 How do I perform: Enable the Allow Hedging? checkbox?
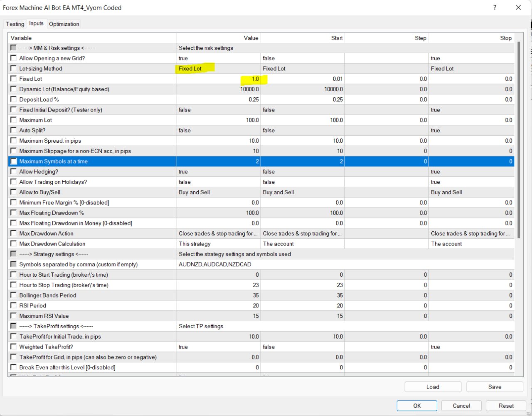pos(13,171)
